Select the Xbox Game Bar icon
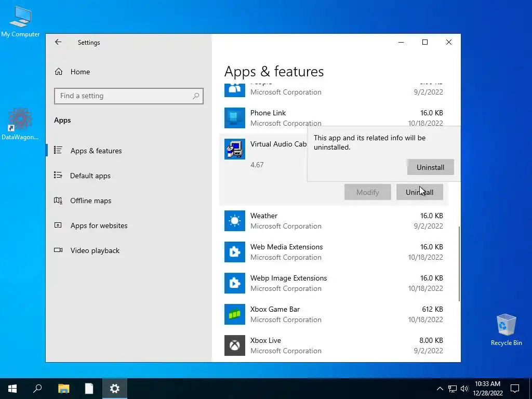 coord(235,314)
